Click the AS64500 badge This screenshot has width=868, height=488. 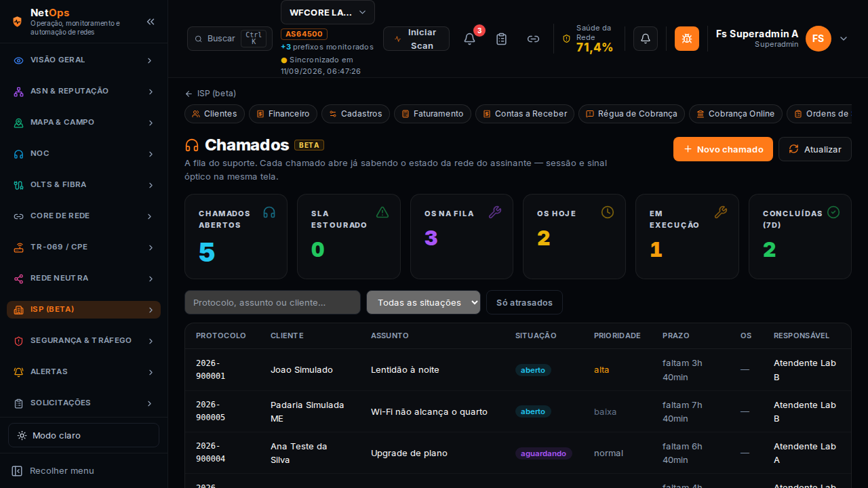[x=304, y=34]
